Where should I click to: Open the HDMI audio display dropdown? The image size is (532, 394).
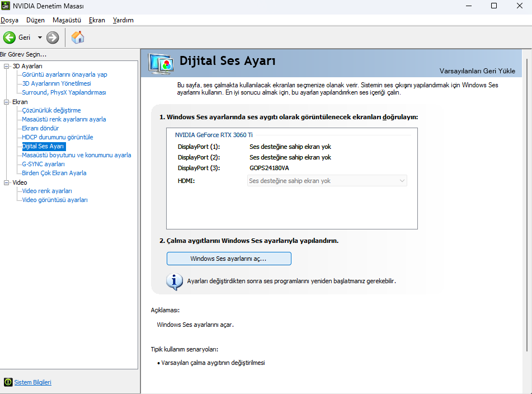(x=327, y=181)
